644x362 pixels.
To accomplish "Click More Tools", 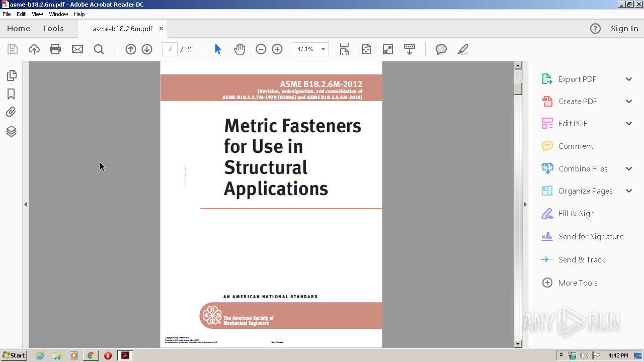I will (x=570, y=283).
